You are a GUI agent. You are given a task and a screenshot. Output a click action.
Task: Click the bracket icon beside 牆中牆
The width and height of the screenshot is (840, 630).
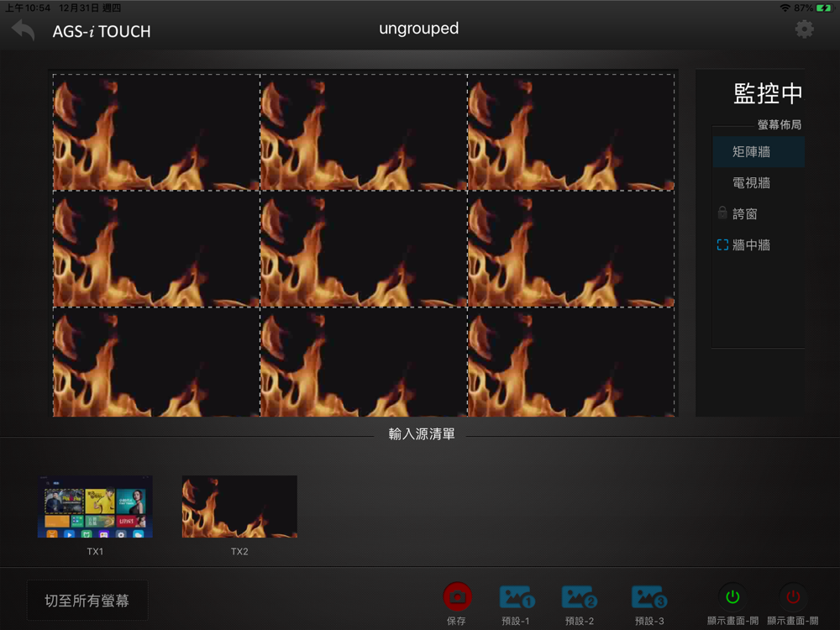click(x=722, y=244)
